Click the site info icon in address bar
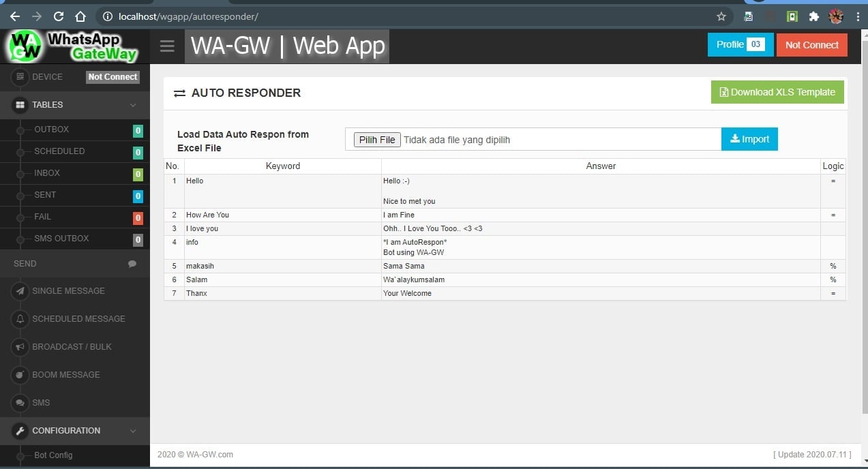Screen dimensions: 868x469 (x=107, y=16)
